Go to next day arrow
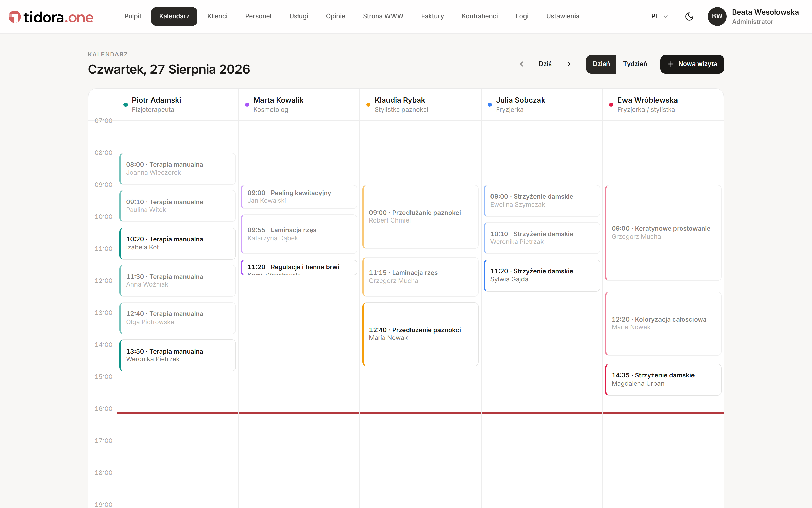The width and height of the screenshot is (812, 508). tap(569, 64)
